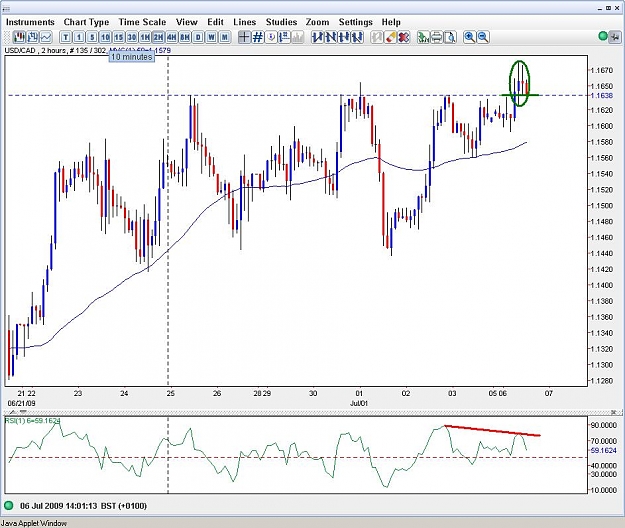Click the add study chart icon
This screenshot has width=625, height=528.
423,37
